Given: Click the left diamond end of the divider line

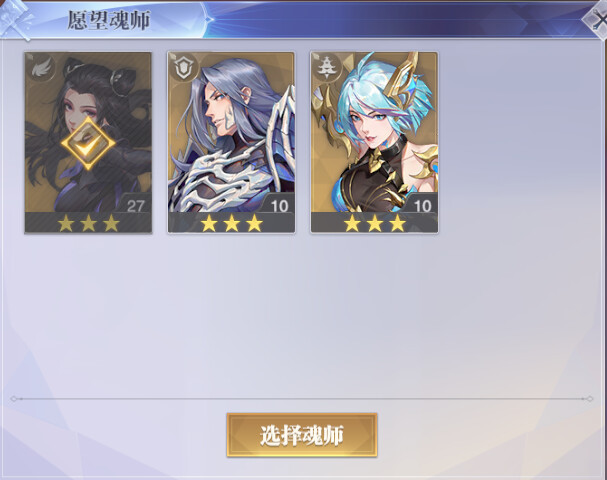Looking at the screenshot, I should click(14, 399).
